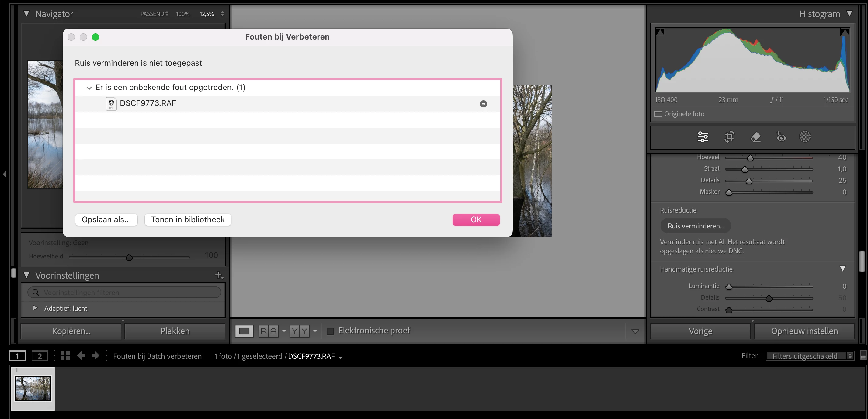Click the Tonen in bibliotheek button

click(188, 220)
